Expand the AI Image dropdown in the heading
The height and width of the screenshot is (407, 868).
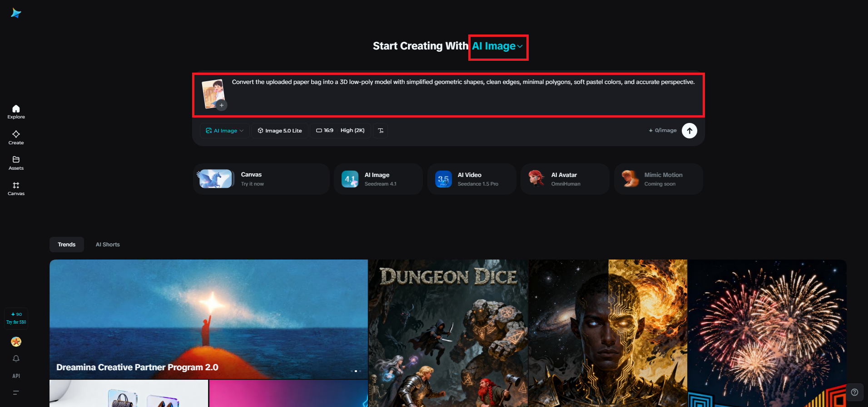click(498, 46)
